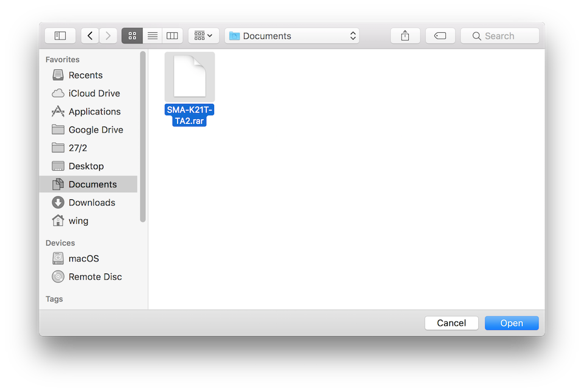Open the Recents sidebar item
The width and height of the screenshot is (584, 392).
point(85,75)
